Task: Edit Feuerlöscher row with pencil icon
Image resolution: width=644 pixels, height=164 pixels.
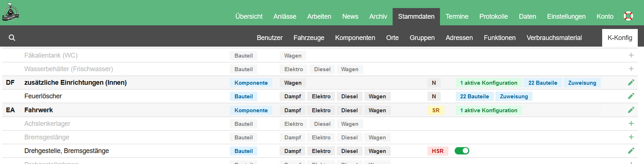Action: pos(631,96)
